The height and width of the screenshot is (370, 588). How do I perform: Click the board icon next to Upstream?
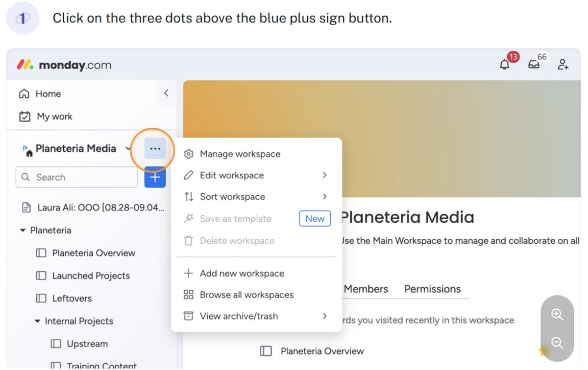[56, 344]
